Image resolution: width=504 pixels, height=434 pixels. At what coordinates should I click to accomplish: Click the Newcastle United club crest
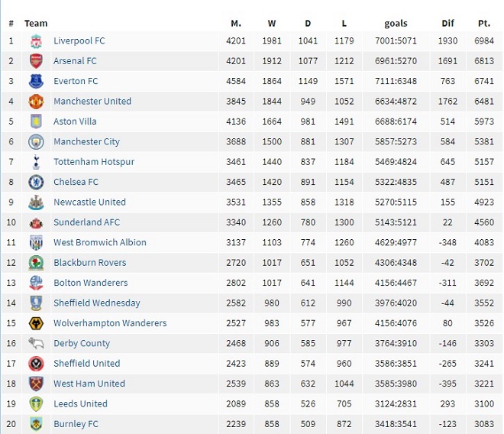pyautogui.click(x=36, y=202)
